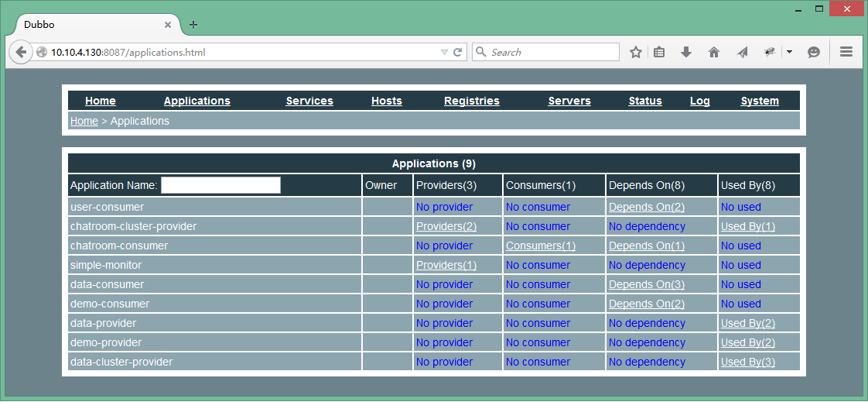This screenshot has width=868, height=402.
Task: Open the smiley face chat icon
Action: pyautogui.click(x=814, y=53)
